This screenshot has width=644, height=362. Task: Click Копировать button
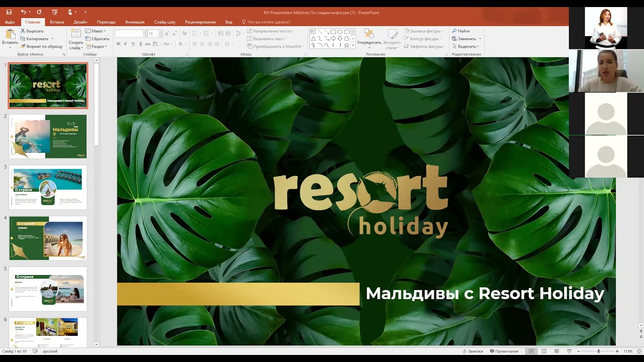tap(34, 39)
